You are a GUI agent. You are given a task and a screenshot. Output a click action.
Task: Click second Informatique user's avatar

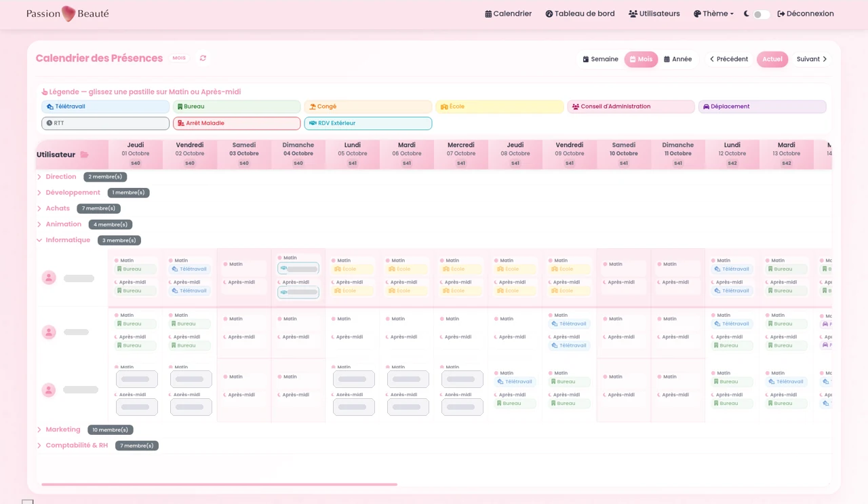tap(49, 332)
